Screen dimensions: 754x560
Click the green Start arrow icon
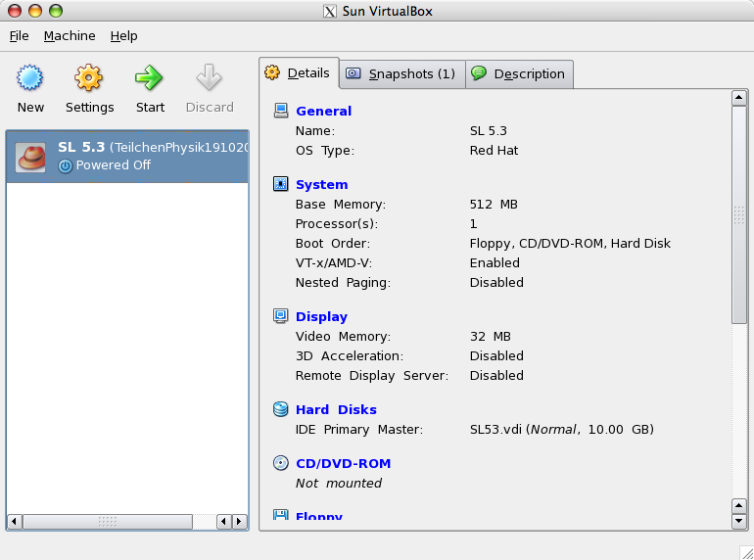(x=149, y=77)
